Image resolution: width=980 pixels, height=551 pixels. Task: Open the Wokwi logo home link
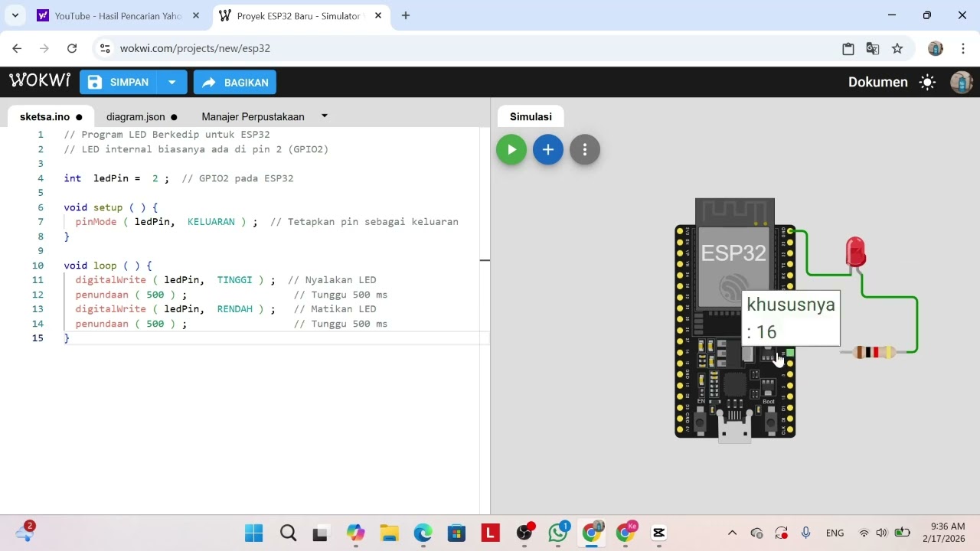pos(40,81)
